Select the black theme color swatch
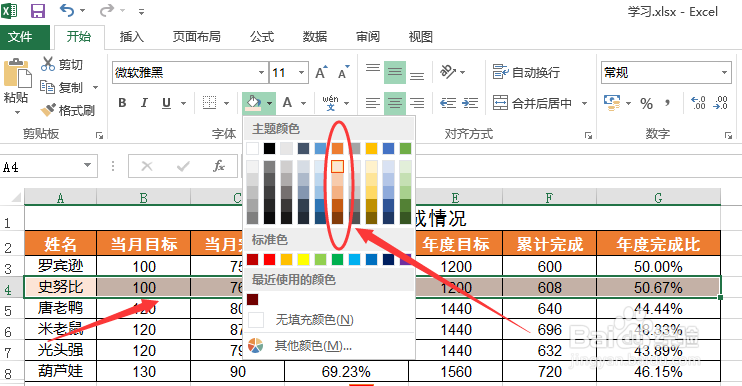The height and width of the screenshot is (386, 742). [x=269, y=149]
